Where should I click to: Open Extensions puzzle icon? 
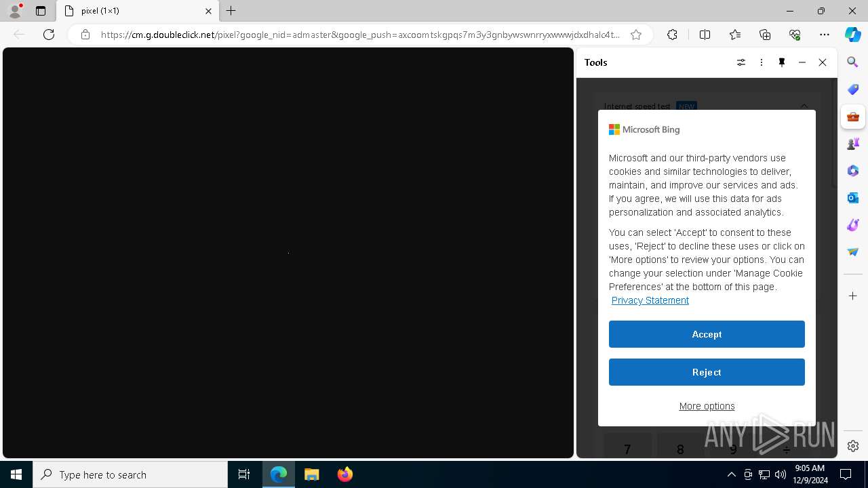coord(672,35)
